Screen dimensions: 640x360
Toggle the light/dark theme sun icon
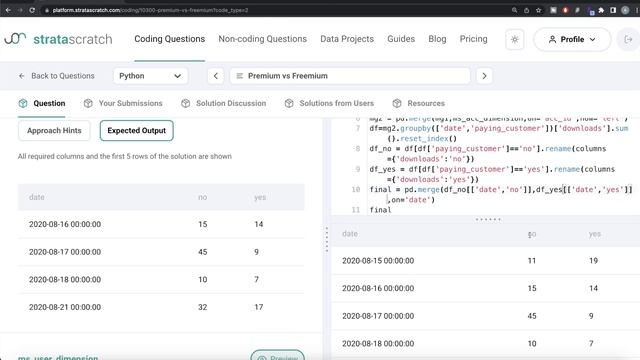coord(515,40)
